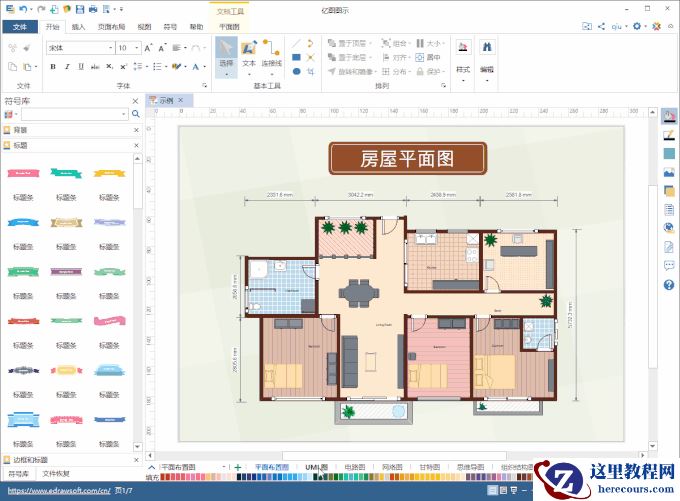Select the 选择 pointer tool
Image resolution: width=680 pixels, height=501 pixels.
(226, 57)
